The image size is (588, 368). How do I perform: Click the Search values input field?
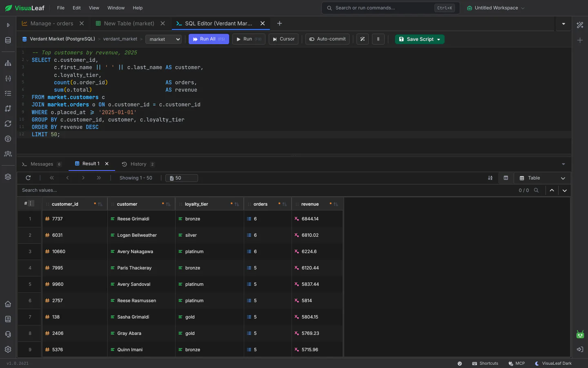(265, 190)
